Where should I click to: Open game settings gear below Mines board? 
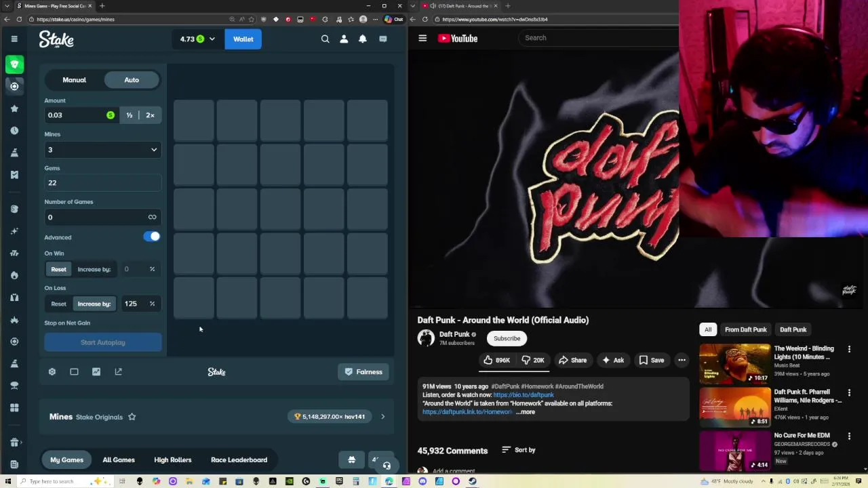[52, 371]
